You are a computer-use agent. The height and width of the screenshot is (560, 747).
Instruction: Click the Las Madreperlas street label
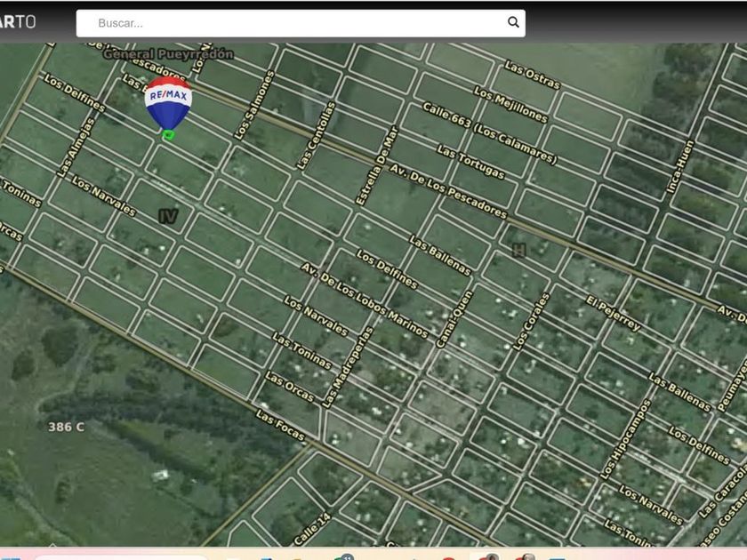[348, 367]
